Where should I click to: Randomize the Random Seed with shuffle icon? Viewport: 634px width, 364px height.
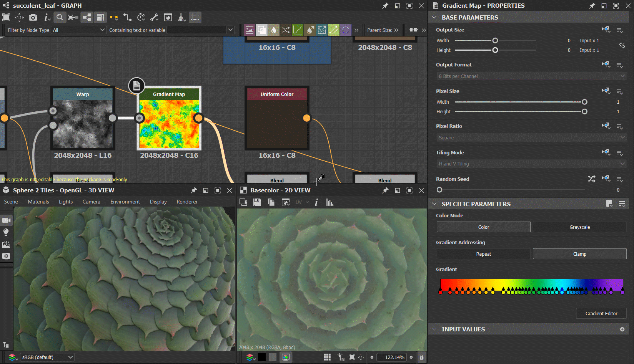click(x=591, y=179)
